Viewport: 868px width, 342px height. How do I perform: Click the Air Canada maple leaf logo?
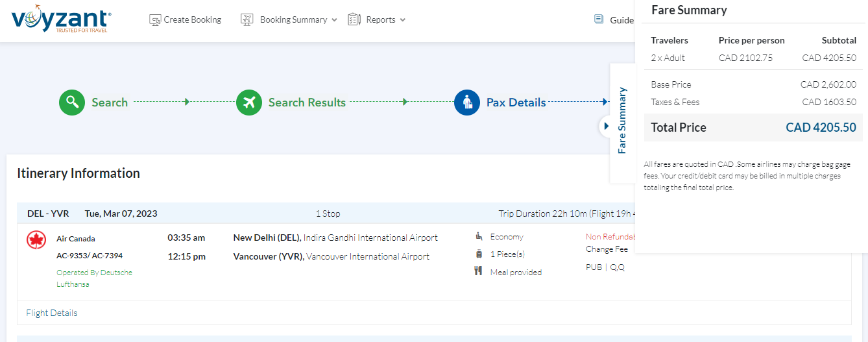pos(36,239)
